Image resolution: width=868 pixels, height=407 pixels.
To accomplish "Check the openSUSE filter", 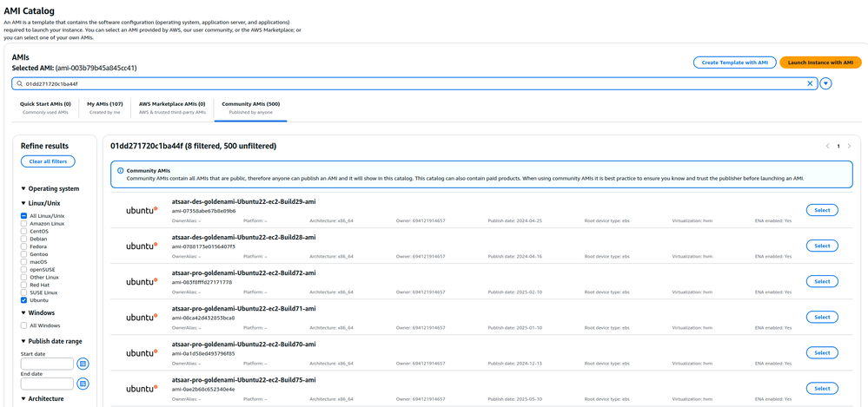I will click(x=23, y=269).
